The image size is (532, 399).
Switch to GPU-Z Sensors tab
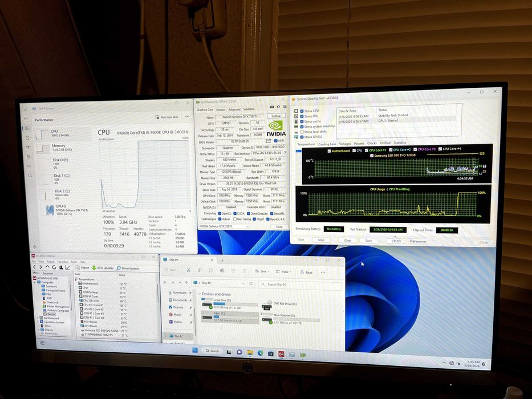click(221, 109)
